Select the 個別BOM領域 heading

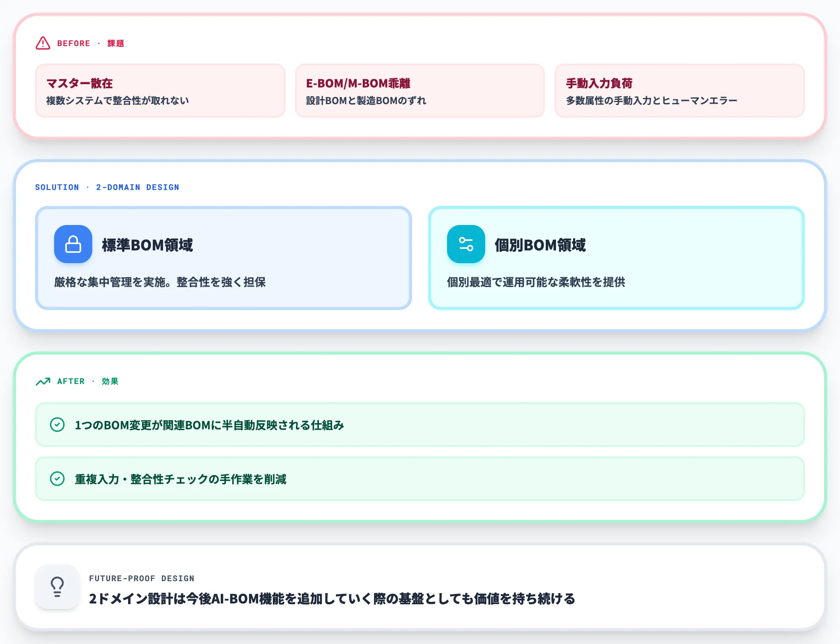pos(540,245)
